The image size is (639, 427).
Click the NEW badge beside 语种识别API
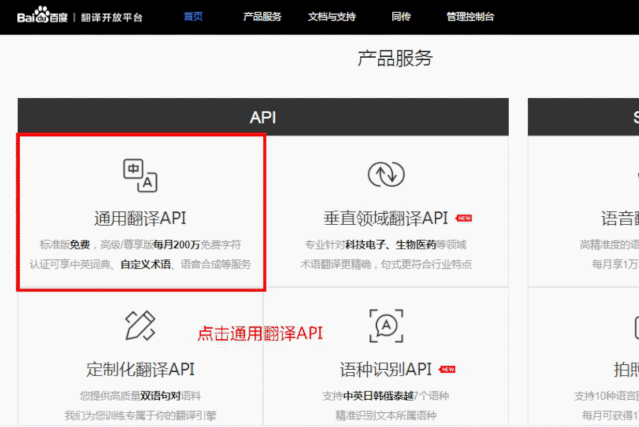coord(447,370)
